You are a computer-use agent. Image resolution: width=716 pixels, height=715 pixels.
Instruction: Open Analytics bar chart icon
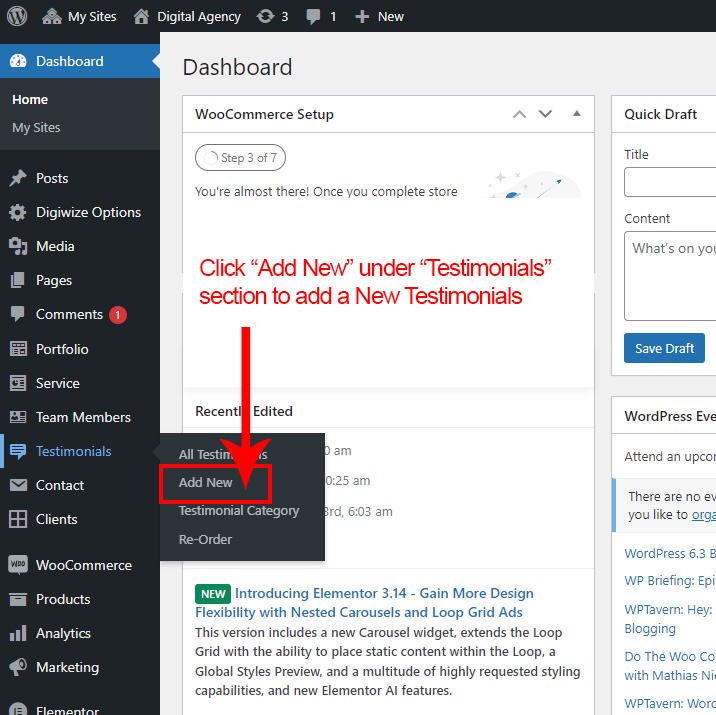18,633
